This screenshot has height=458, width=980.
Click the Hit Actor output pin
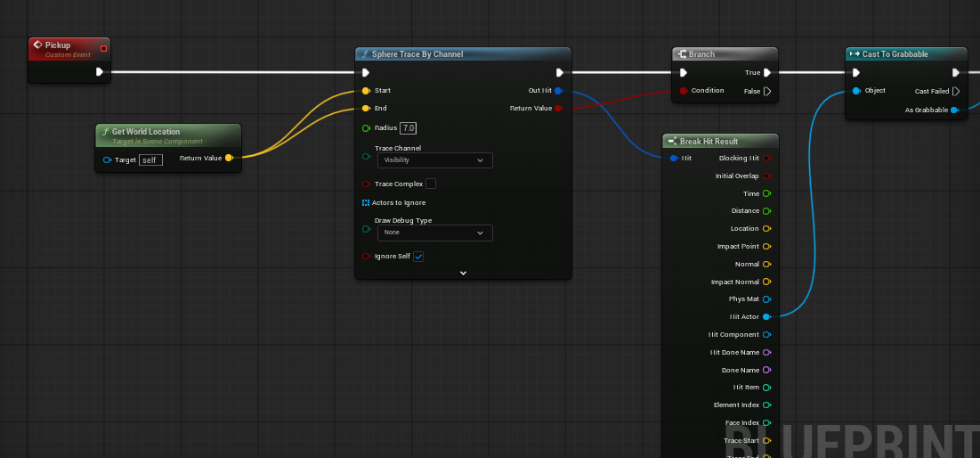[x=767, y=316]
